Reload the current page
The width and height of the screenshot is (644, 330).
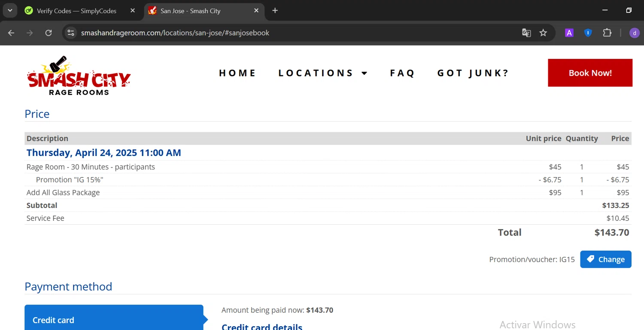coord(49,33)
